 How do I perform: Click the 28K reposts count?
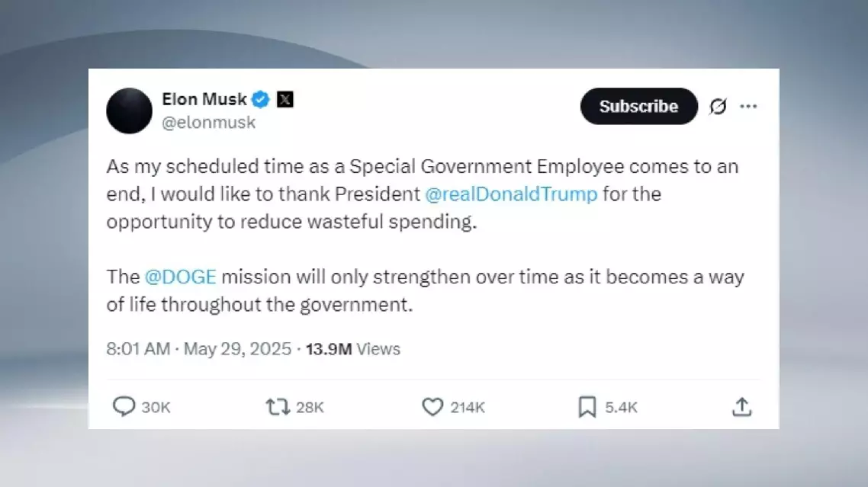point(310,408)
